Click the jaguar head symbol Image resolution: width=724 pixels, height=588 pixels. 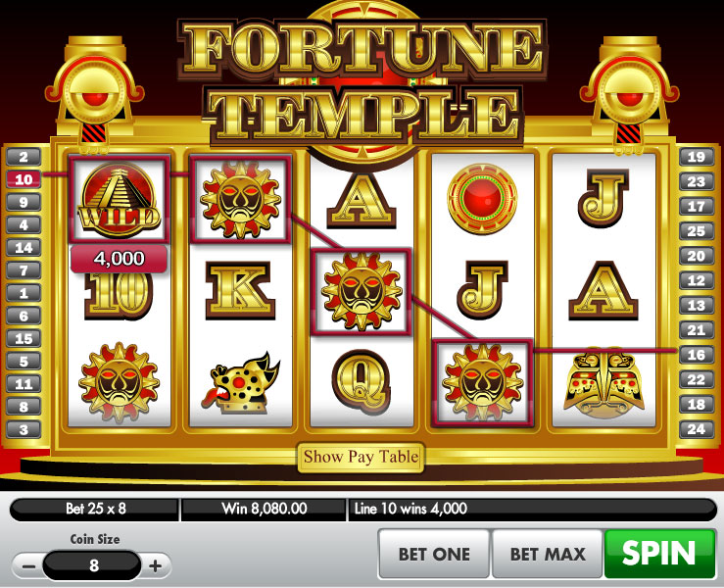[241, 383]
